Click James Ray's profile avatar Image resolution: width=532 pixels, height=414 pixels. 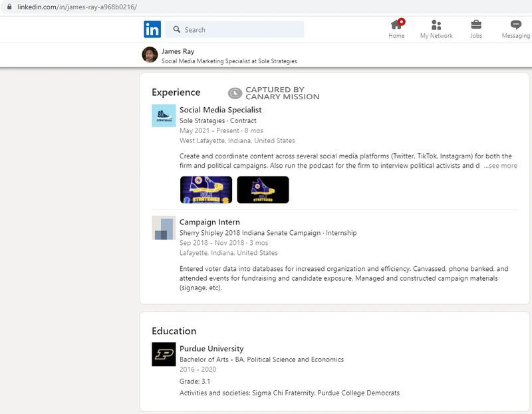[150, 55]
